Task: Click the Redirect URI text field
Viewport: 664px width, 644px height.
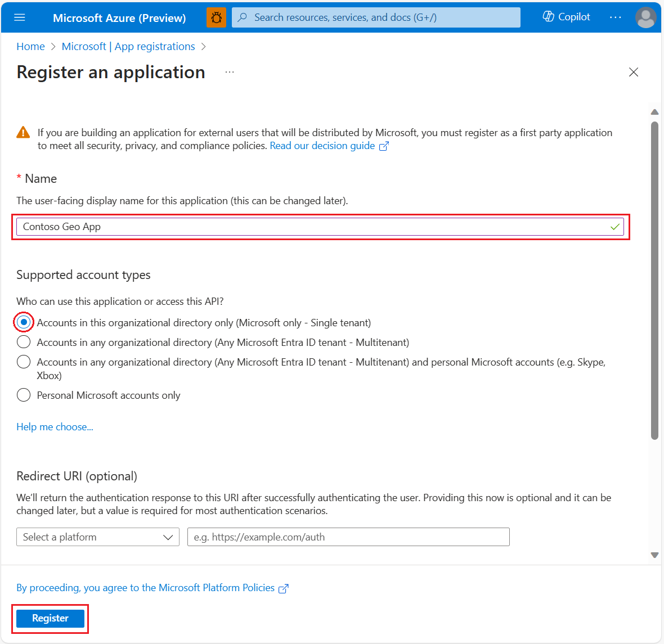Action: click(348, 537)
